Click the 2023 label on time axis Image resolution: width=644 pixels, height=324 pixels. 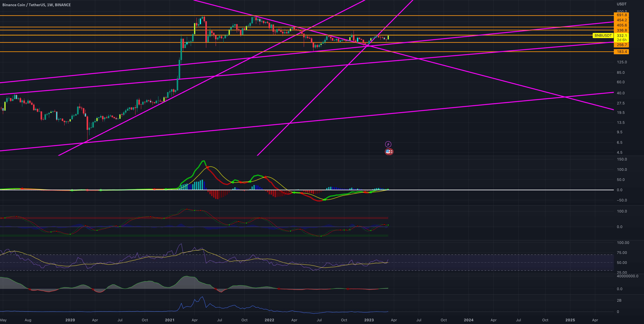[x=369, y=320]
